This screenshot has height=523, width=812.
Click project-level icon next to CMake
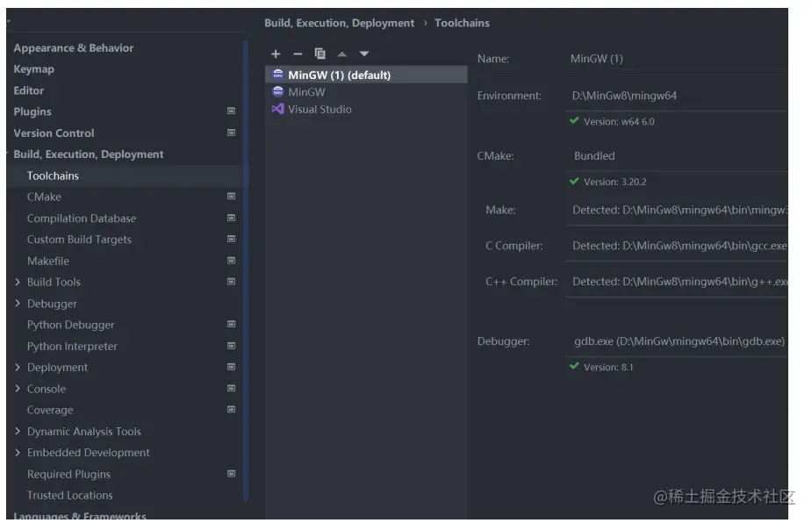(232, 197)
